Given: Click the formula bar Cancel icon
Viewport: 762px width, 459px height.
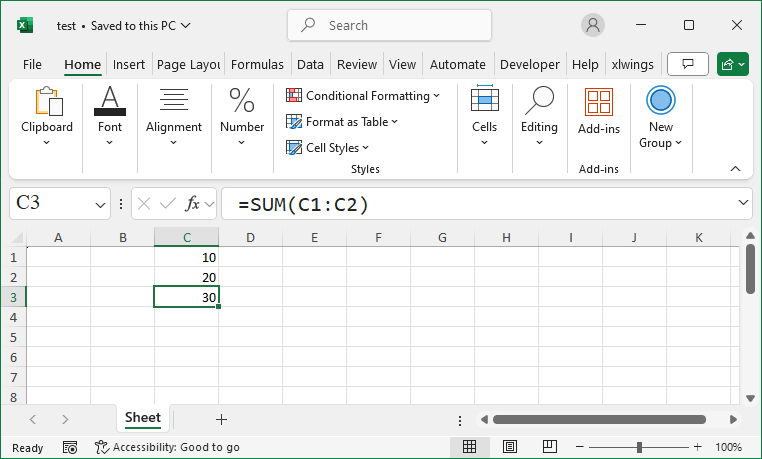Looking at the screenshot, I should pyautogui.click(x=144, y=204).
